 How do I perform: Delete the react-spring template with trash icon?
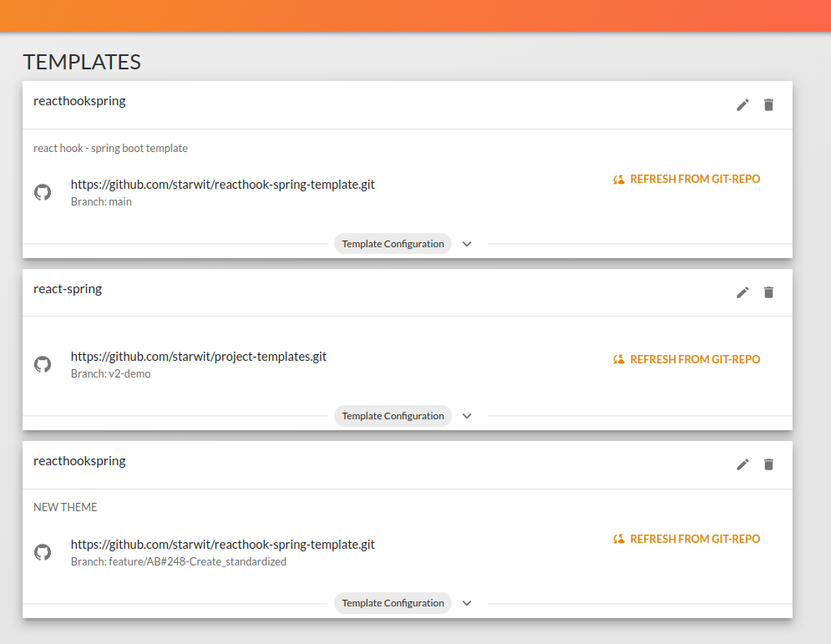click(768, 292)
